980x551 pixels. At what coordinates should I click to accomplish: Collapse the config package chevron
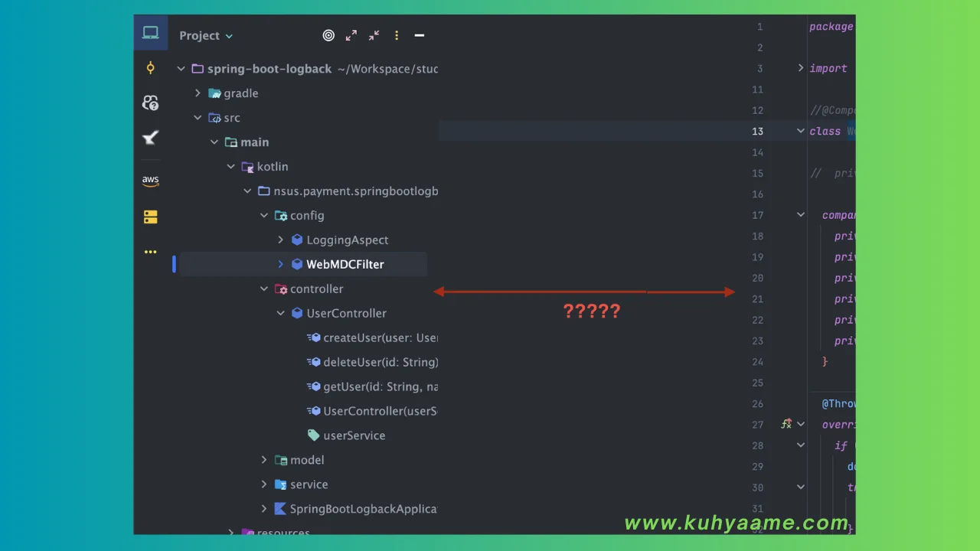tap(264, 216)
